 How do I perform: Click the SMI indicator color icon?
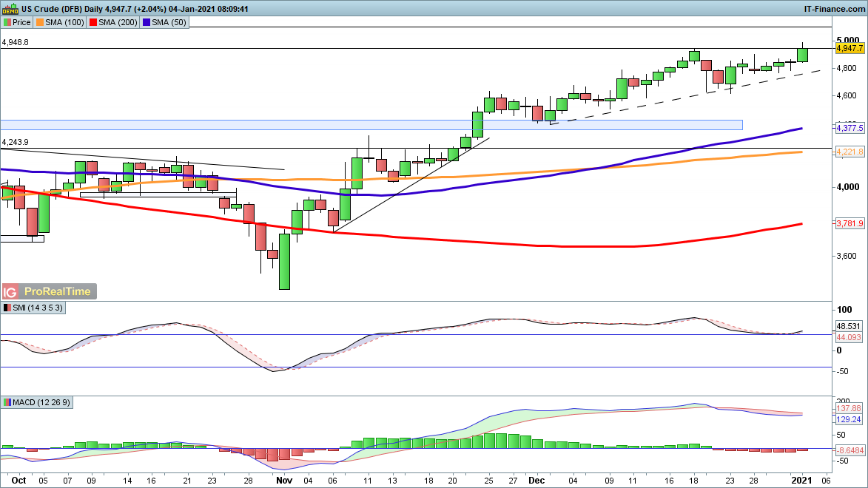point(7,308)
